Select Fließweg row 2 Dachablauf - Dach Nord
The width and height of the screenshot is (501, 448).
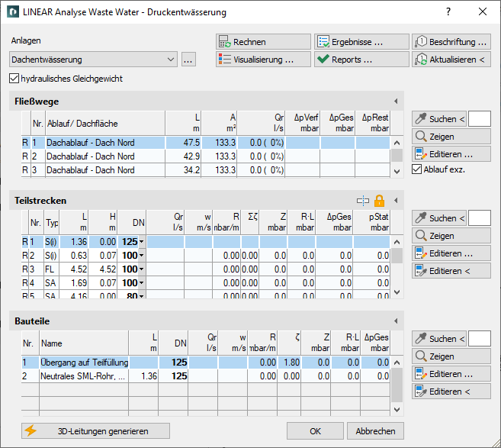[x=206, y=156]
